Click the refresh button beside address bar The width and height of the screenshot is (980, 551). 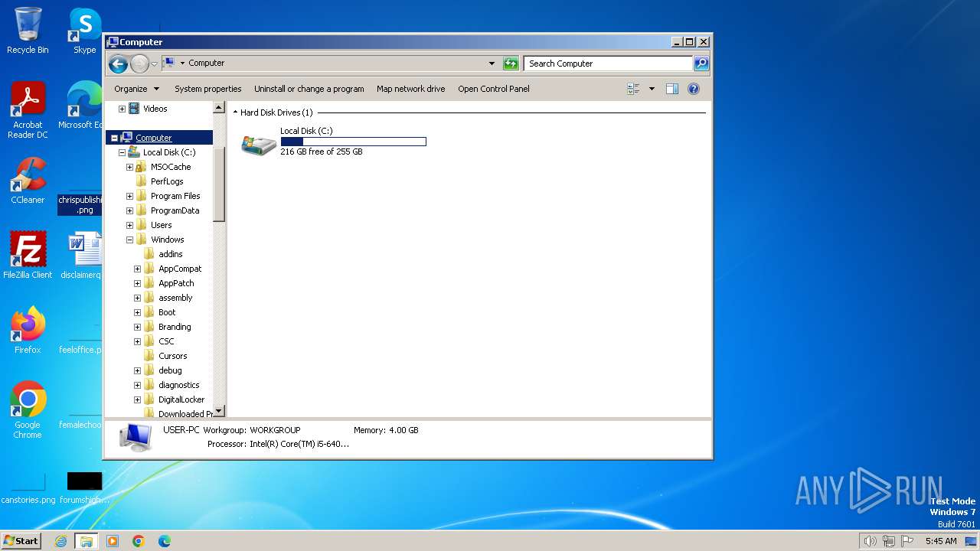click(x=511, y=64)
